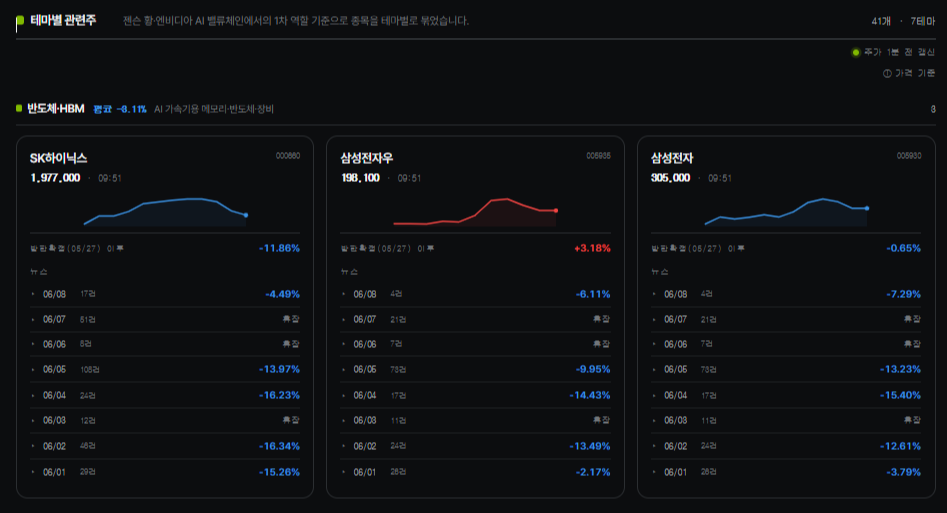Click 삼성전자 06/06 row 7건 count
947x513 pixels.
pyautogui.click(x=707, y=344)
